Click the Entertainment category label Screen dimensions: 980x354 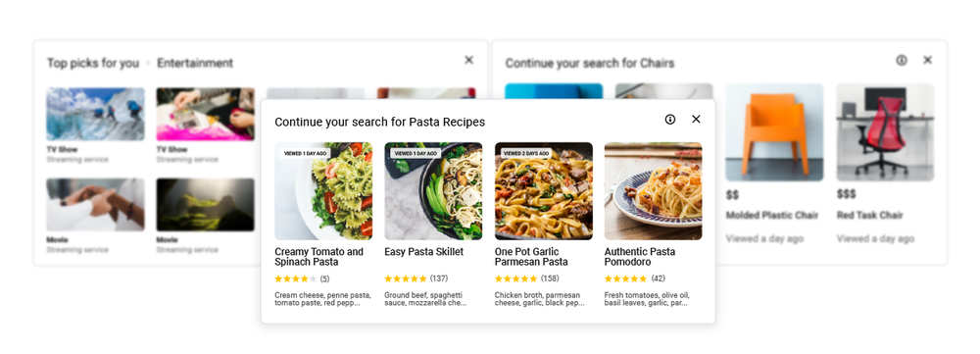pos(195,63)
